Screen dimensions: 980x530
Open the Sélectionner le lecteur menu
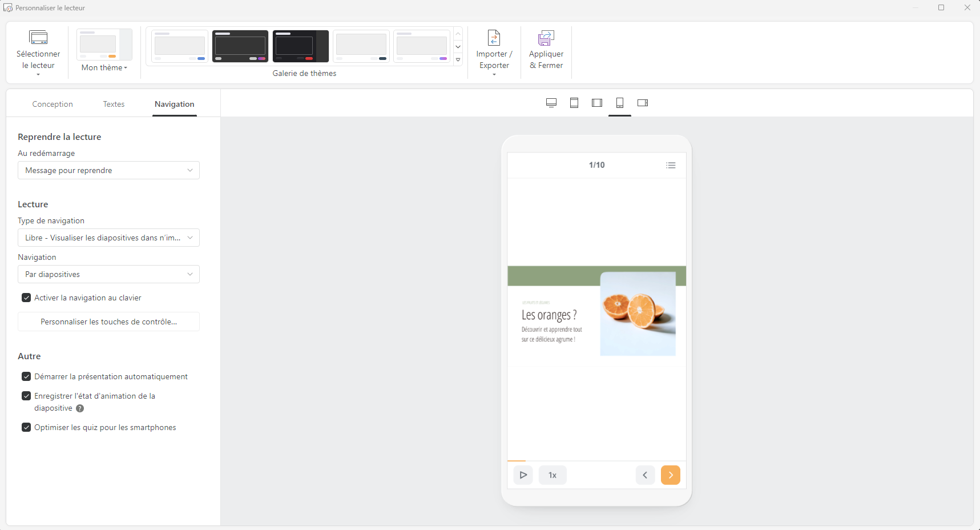pyautogui.click(x=38, y=53)
